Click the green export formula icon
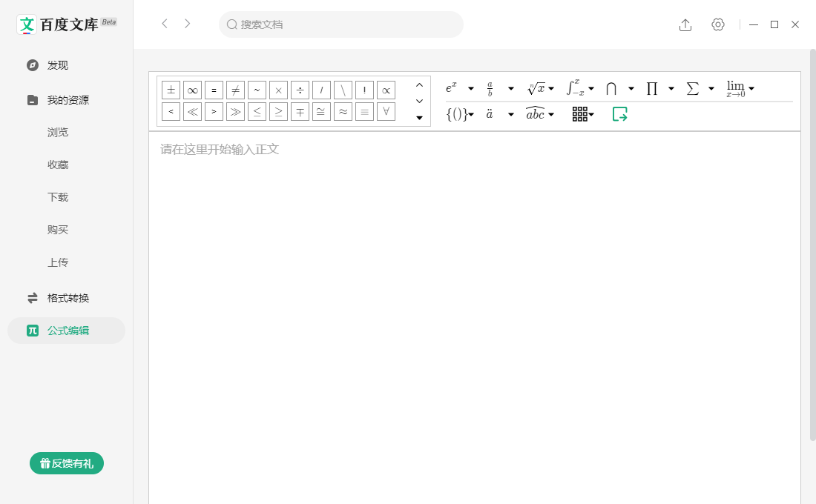The image size is (816, 504). coord(619,114)
